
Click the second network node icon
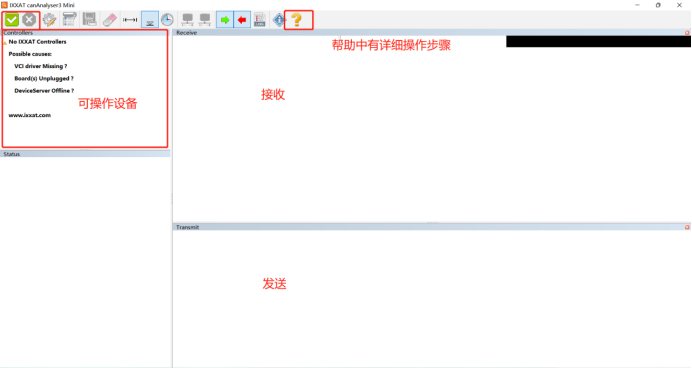205,20
